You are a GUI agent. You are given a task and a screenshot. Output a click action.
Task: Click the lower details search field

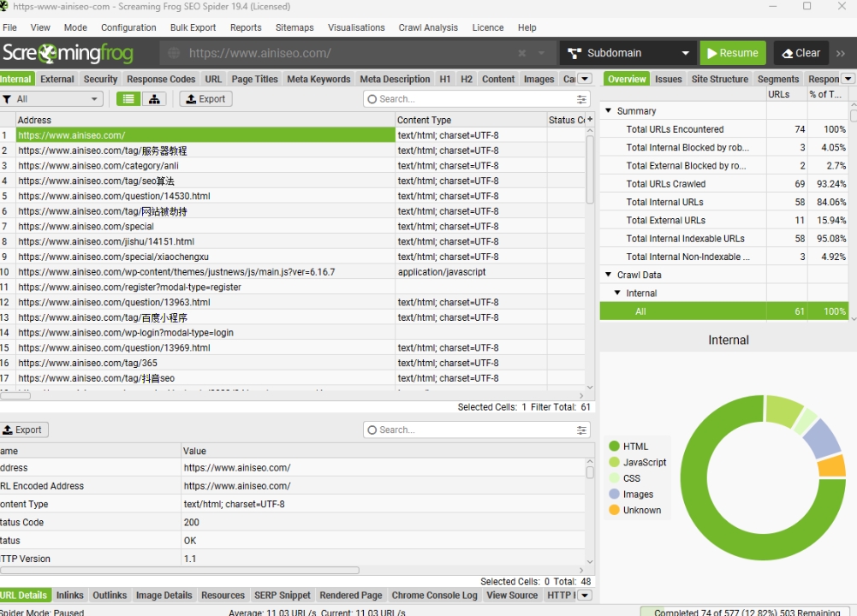pyautogui.click(x=477, y=429)
